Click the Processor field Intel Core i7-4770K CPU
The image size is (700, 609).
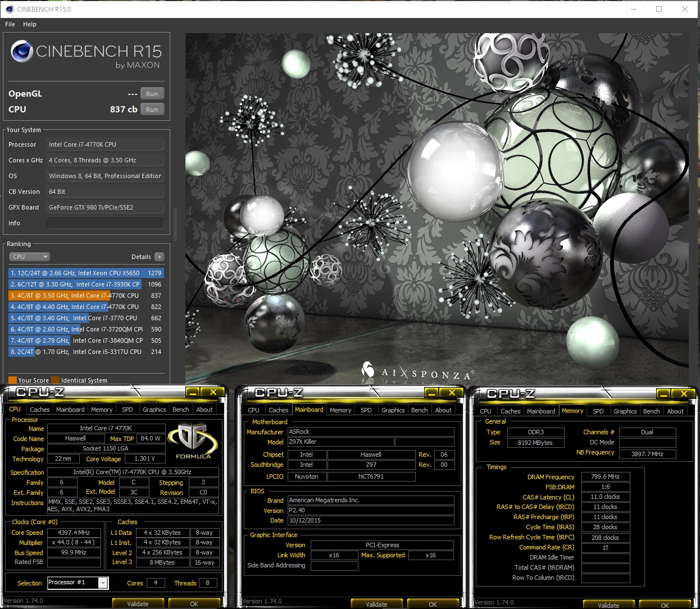[105, 144]
